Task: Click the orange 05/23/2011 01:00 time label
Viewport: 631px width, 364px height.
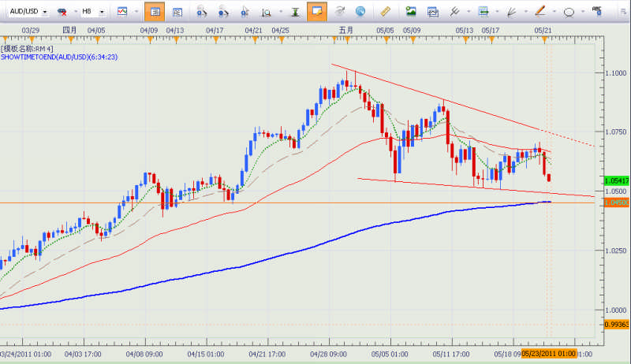Action: pyautogui.click(x=549, y=354)
